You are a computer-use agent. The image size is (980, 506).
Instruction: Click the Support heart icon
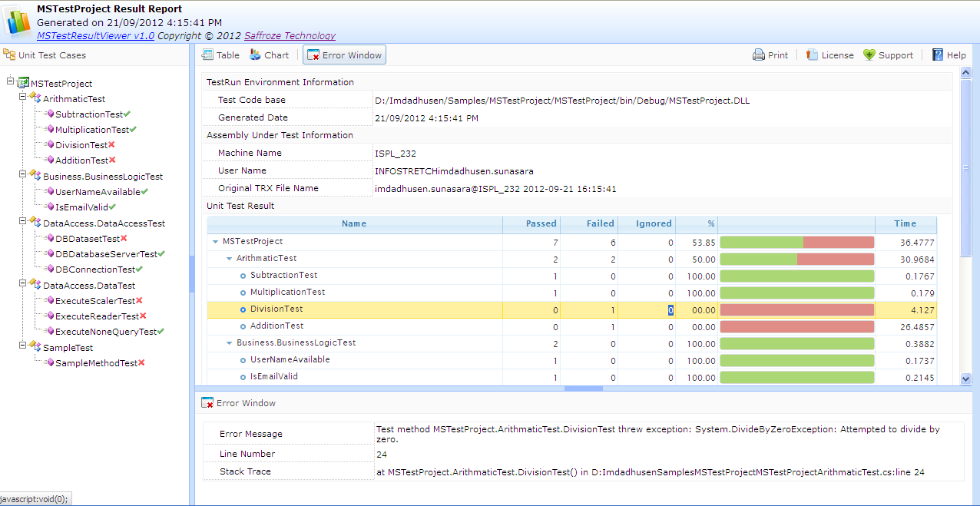click(x=869, y=55)
